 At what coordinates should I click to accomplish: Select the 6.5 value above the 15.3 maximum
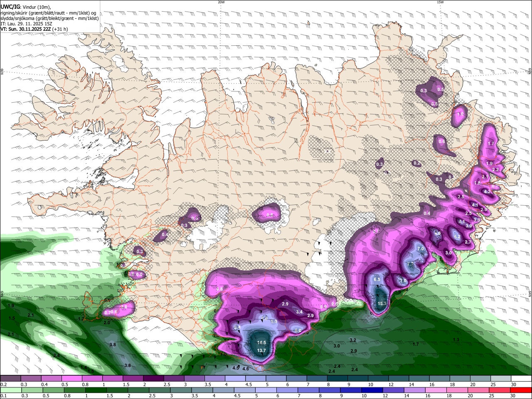click(x=377, y=279)
